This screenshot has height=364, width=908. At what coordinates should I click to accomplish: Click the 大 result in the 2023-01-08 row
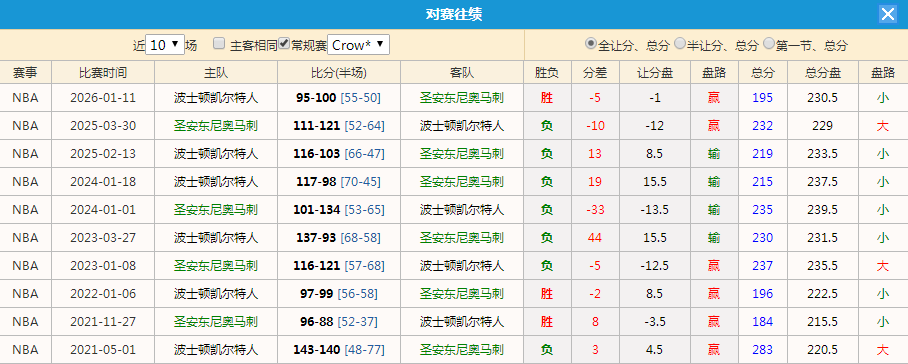883,266
